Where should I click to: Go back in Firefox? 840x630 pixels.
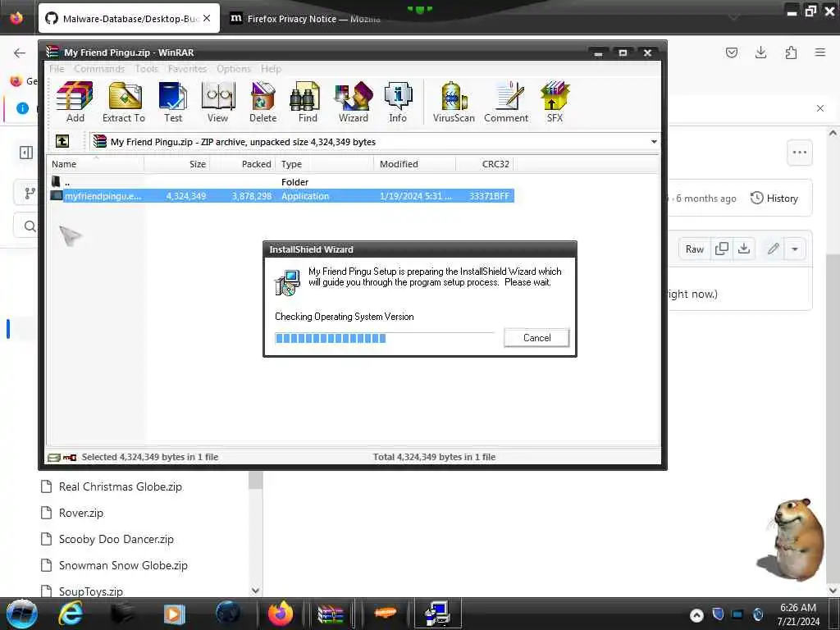point(20,52)
